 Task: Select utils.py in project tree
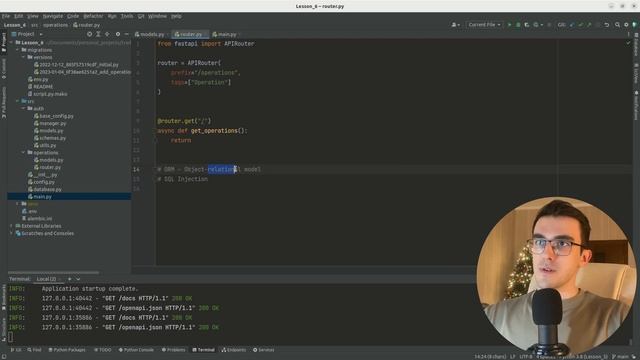click(45, 145)
